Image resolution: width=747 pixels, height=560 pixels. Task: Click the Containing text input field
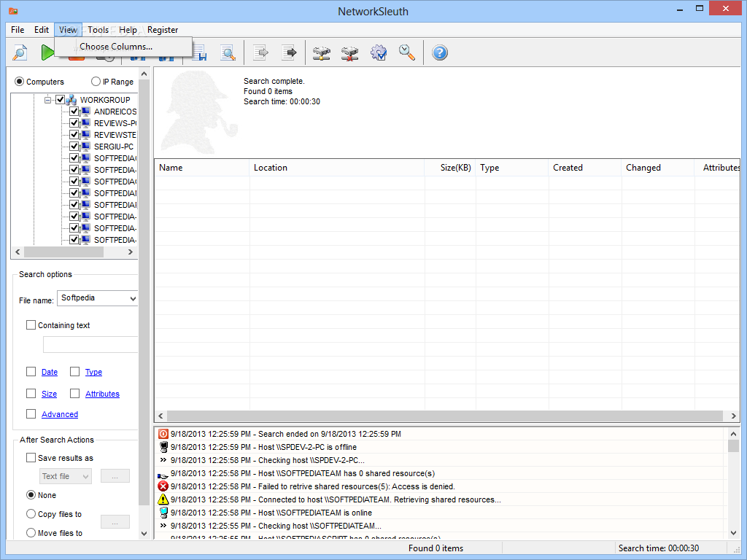(x=90, y=345)
